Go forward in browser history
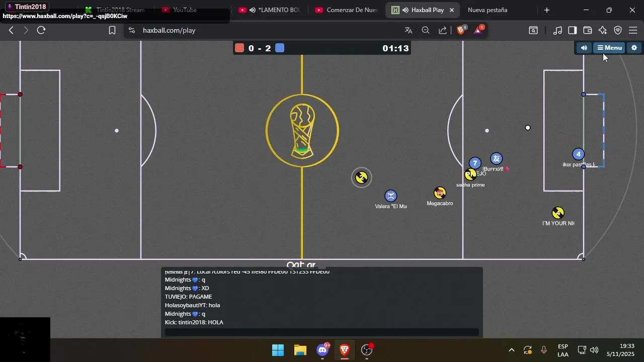Viewport: 644px width, 362px height. (x=26, y=30)
